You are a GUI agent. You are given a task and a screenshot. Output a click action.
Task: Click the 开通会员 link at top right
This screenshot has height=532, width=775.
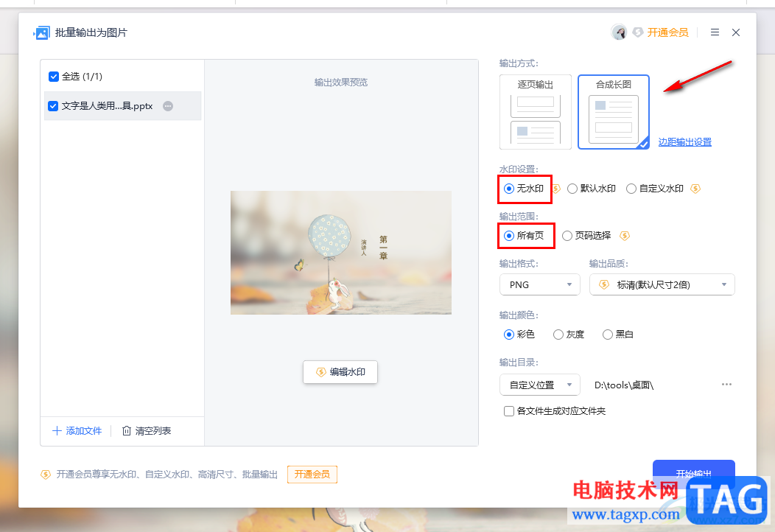point(667,32)
